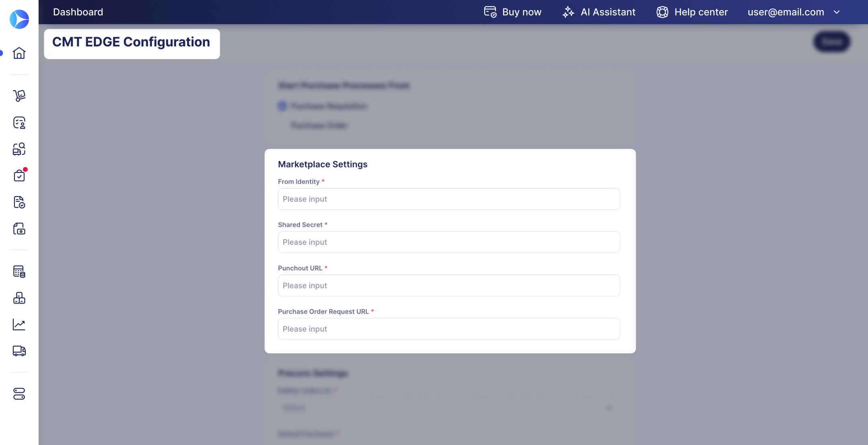The width and height of the screenshot is (868, 445).
Task: Click the Purchase Order Request URL label
Action: [323, 312]
